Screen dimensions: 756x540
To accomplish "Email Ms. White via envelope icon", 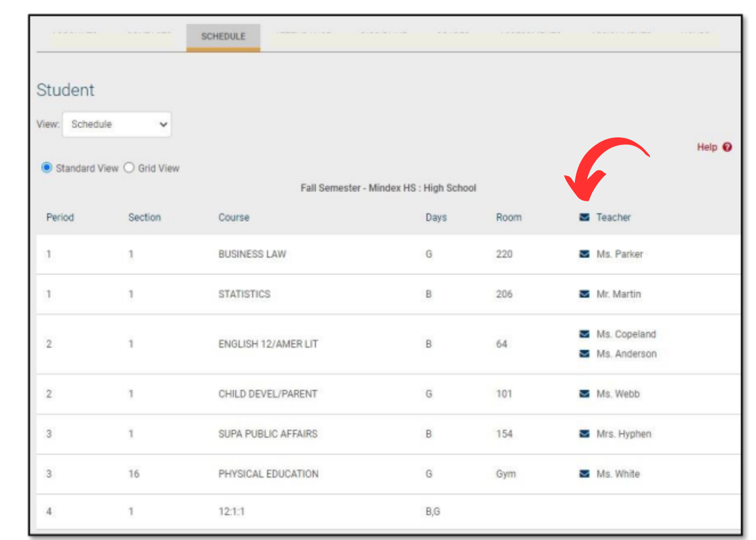I will [x=584, y=474].
